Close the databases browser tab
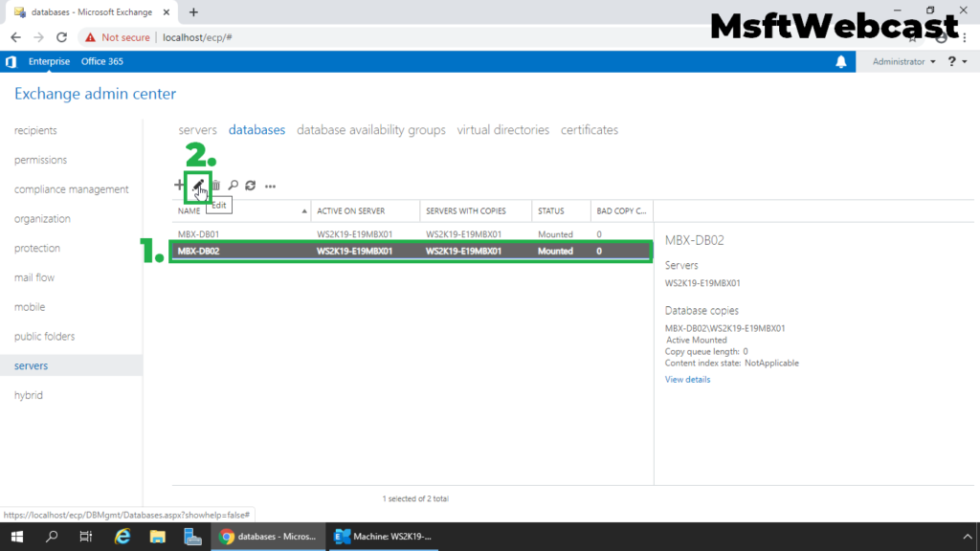Image resolution: width=980 pixels, height=551 pixels. pos(167,11)
